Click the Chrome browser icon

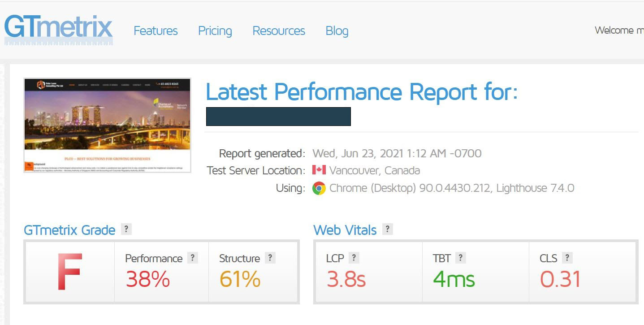(319, 188)
